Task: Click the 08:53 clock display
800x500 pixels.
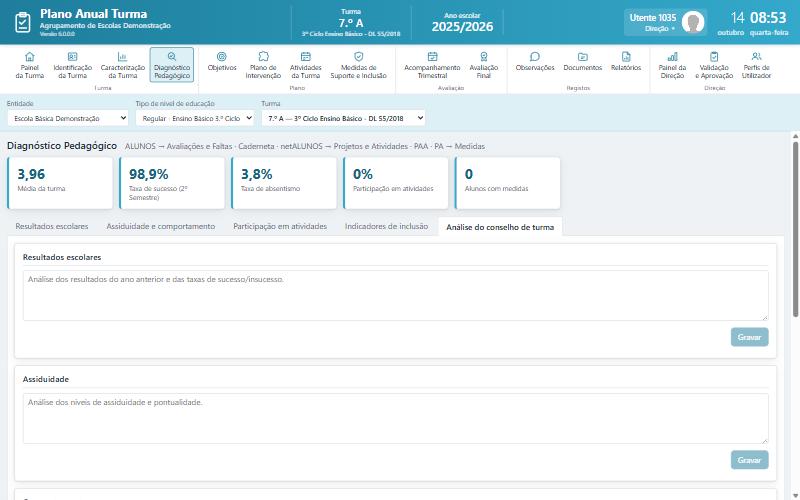Action: click(x=768, y=18)
